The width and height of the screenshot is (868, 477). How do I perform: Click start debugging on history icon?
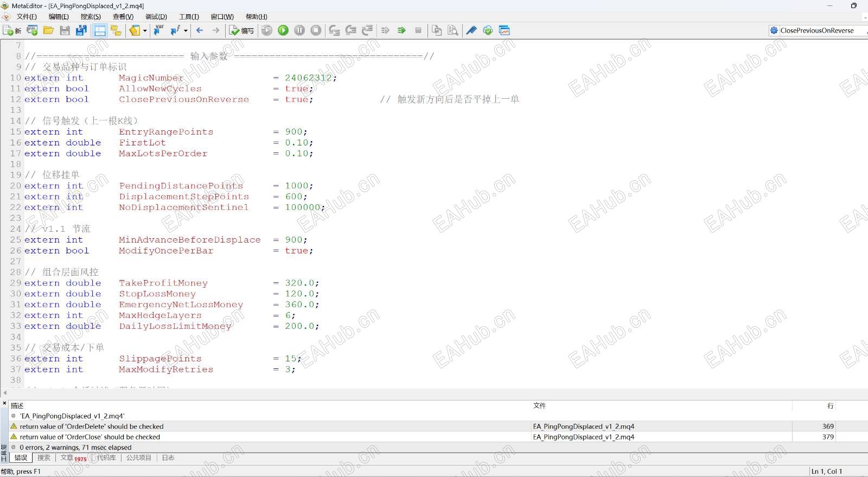(x=266, y=30)
